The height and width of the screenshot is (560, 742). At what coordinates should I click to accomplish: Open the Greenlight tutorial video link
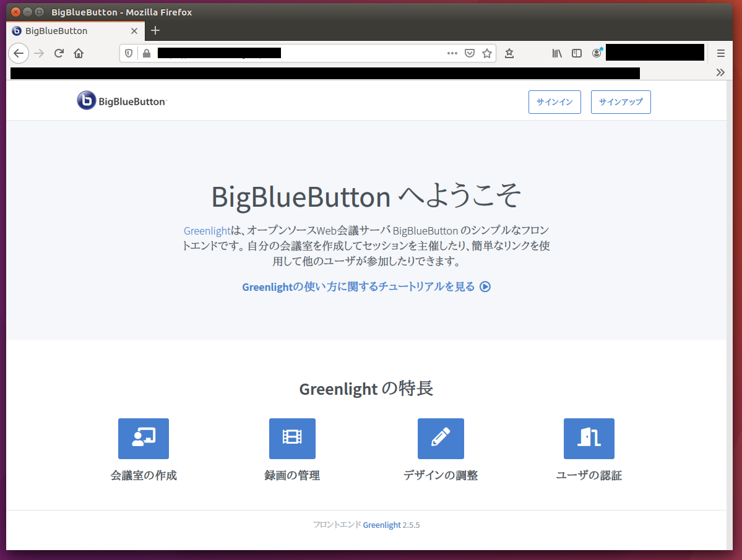366,286
